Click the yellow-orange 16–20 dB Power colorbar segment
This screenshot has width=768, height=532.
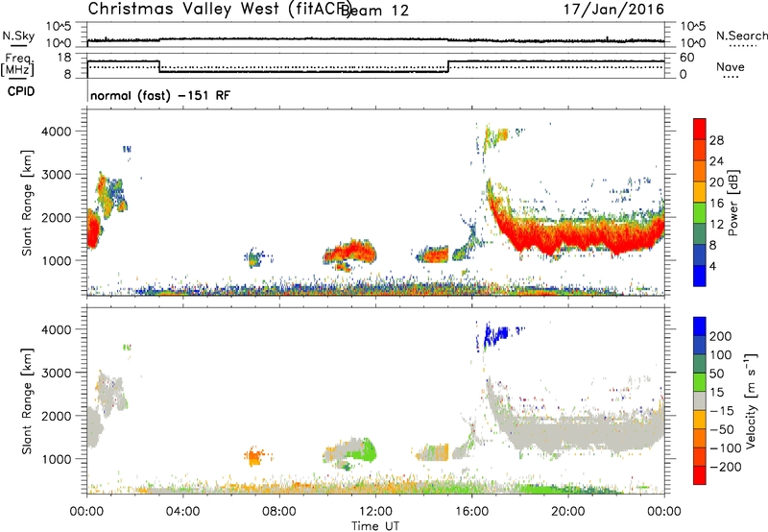(700, 192)
